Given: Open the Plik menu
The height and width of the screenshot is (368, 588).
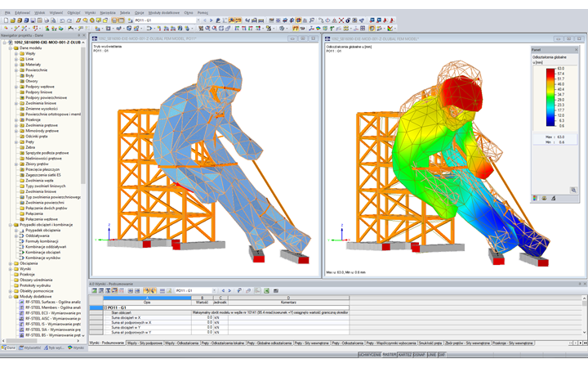Looking at the screenshot, I should tap(7, 13).
